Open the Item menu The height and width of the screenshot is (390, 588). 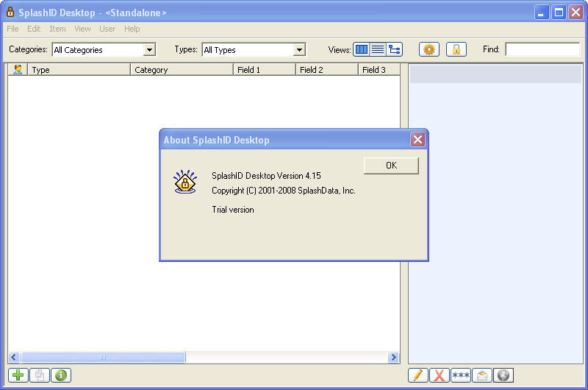57,29
